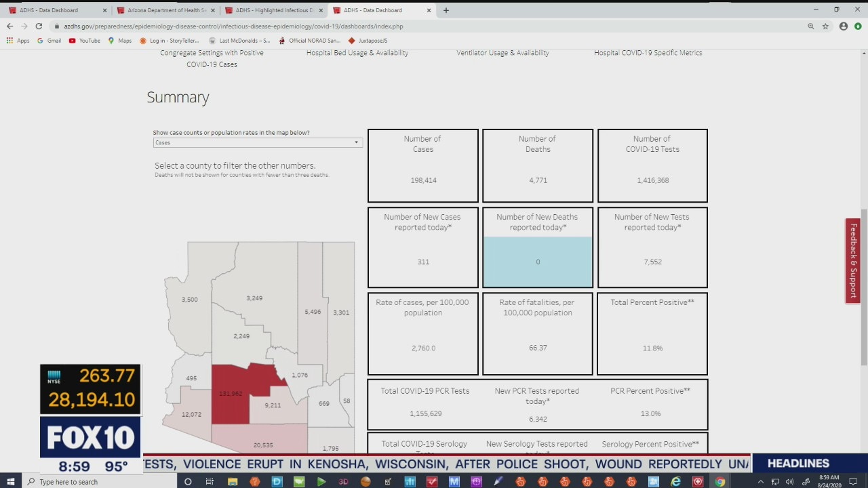Switch to Arizona Department of Health tab
Image resolution: width=868 pixels, height=488 pixels.
coord(165,10)
